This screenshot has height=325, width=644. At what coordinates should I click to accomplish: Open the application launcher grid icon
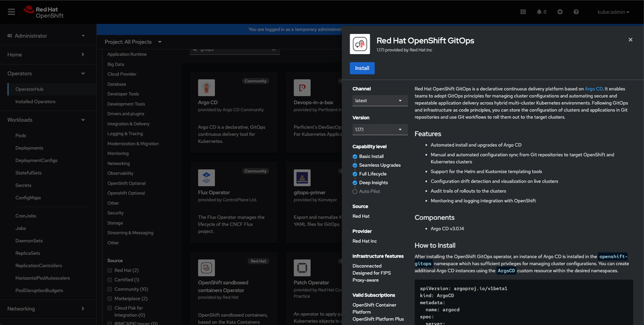coord(523,12)
